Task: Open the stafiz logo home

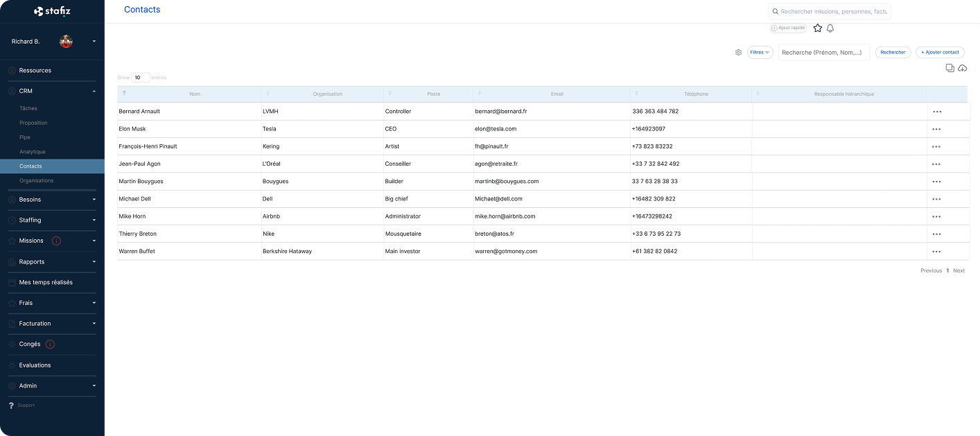Action: (52, 11)
